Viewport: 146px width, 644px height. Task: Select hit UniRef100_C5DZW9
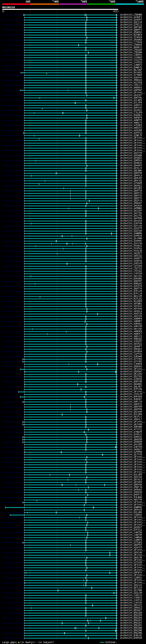click(x=131, y=53)
